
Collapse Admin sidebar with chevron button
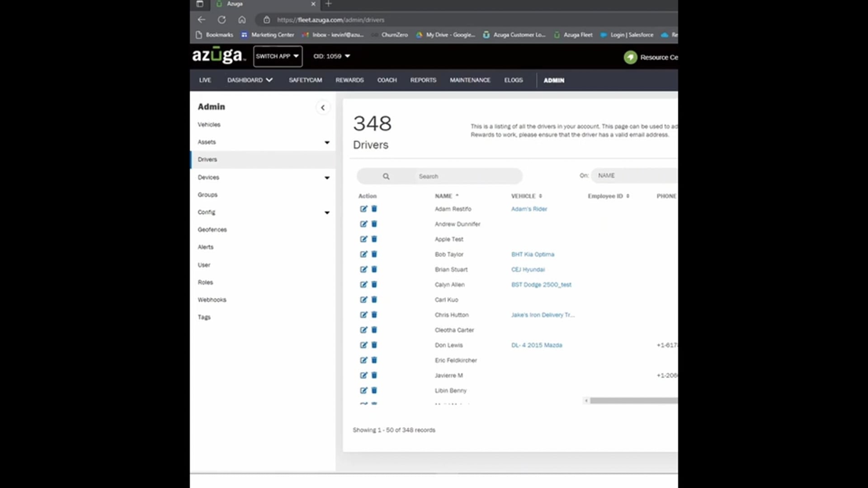323,108
